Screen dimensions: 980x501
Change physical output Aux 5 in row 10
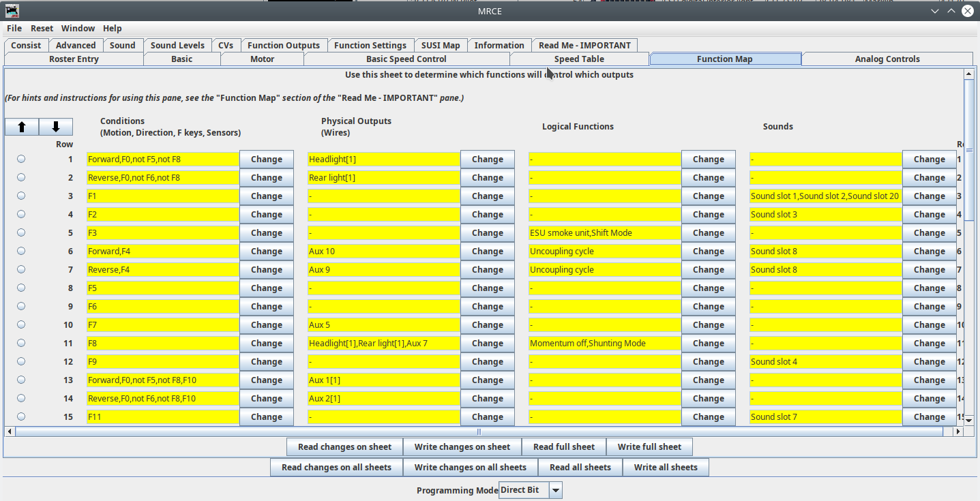tap(488, 325)
